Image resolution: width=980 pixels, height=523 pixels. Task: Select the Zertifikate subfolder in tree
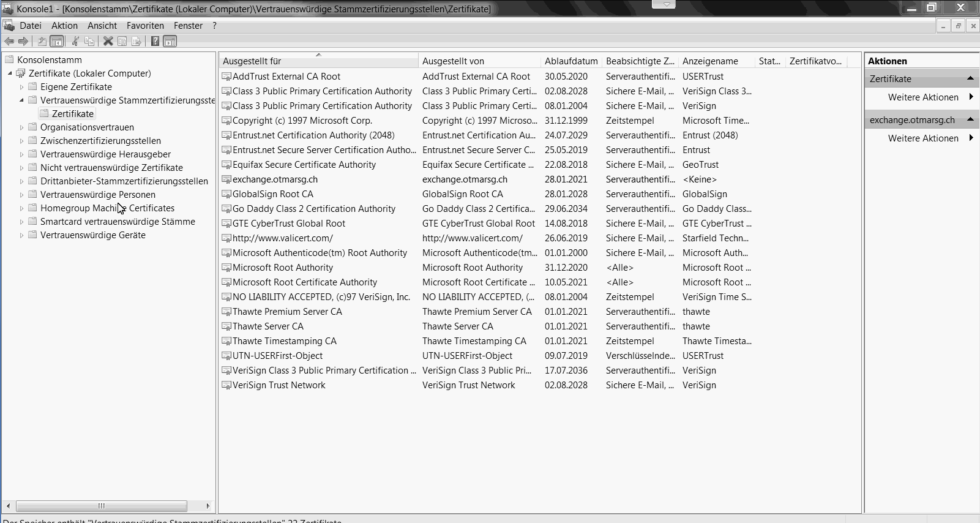click(73, 114)
